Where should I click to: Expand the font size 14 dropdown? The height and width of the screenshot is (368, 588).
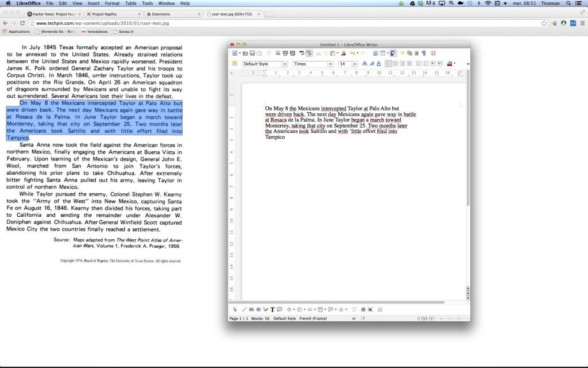pos(354,63)
